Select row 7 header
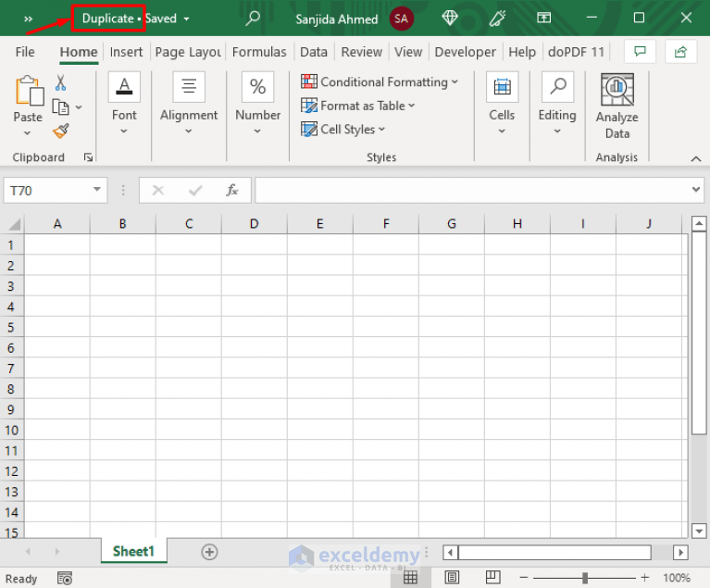The width and height of the screenshot is (710, 588). 11,369
